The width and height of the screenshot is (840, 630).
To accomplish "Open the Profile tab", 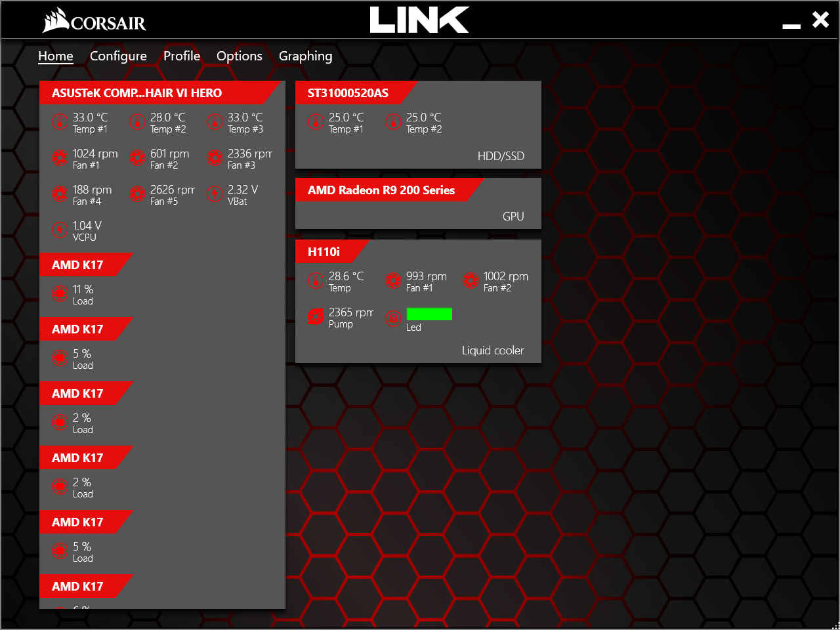I will [182, 56].
